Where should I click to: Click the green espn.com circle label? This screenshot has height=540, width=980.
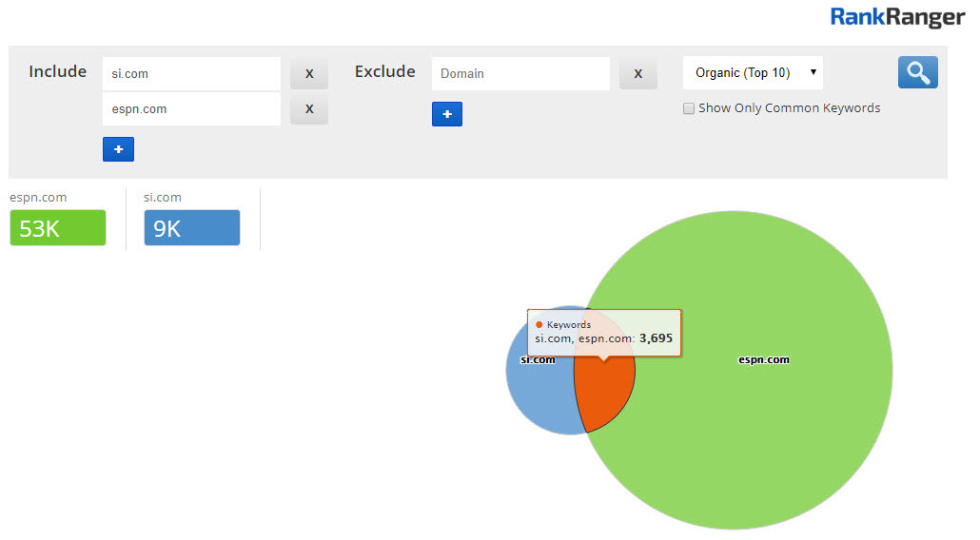[763, 360]
